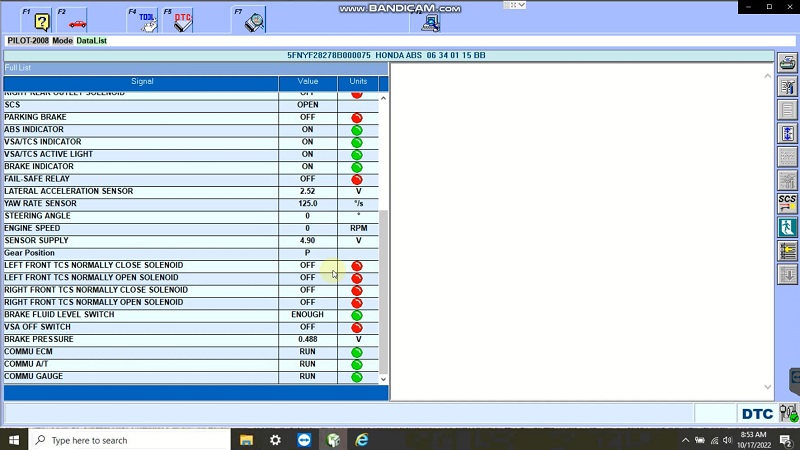800x450 pixels.
Task: Click the yellow arrow list sidebar icon
Action: (787, 251)
